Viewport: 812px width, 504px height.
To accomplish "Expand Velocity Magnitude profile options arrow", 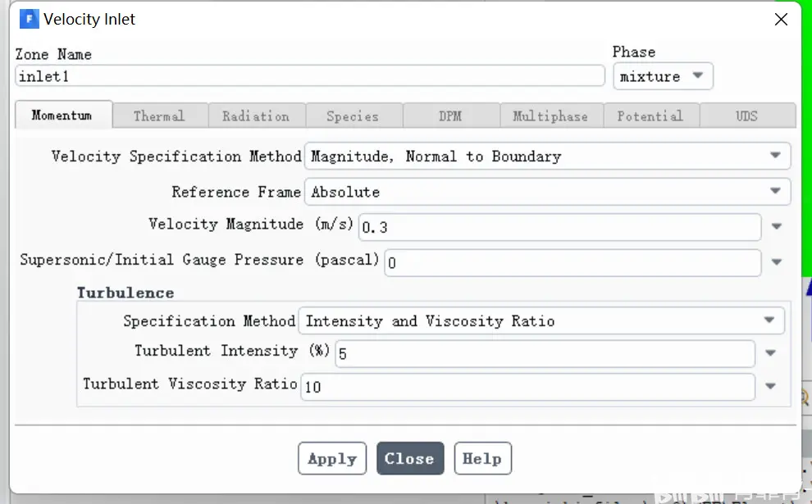I will pos(776,227).
